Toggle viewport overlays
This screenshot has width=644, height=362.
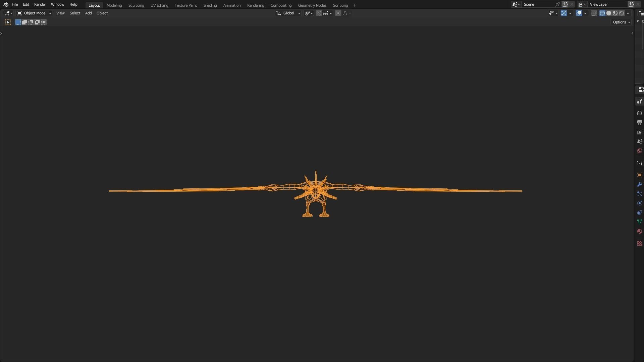pyautogui.click(x=579, y=13)
